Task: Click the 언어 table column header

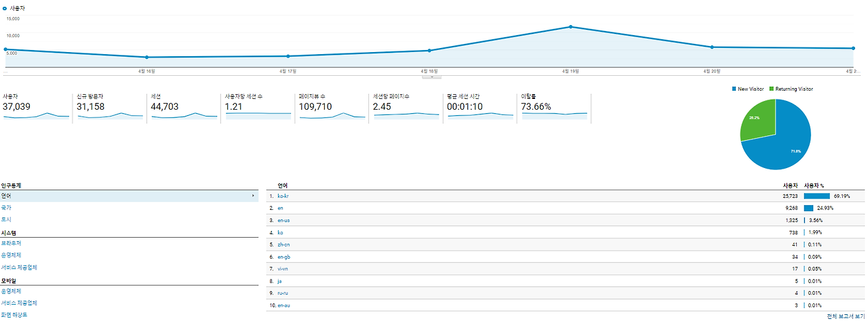Action: (x=283, y=185)
